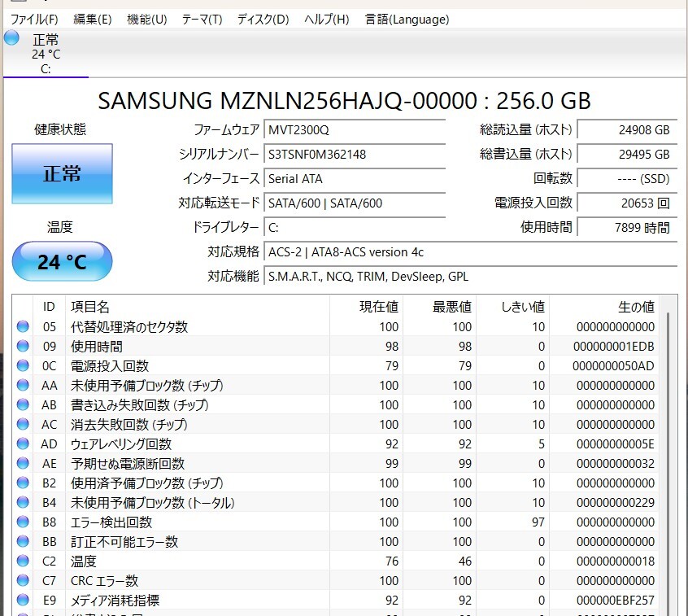The height and width of the screenshot is (616, 688).
Task: Click status icon for C2 温度 row
Action: tap(23, 561)
